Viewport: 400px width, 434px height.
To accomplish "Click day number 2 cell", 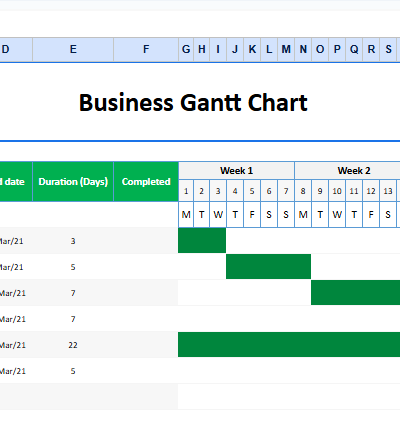I will coord(202,191).
